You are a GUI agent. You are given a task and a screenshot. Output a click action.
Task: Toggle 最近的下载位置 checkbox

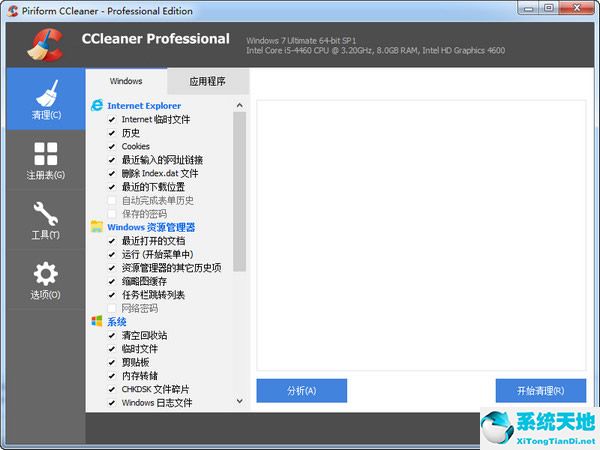112,187
